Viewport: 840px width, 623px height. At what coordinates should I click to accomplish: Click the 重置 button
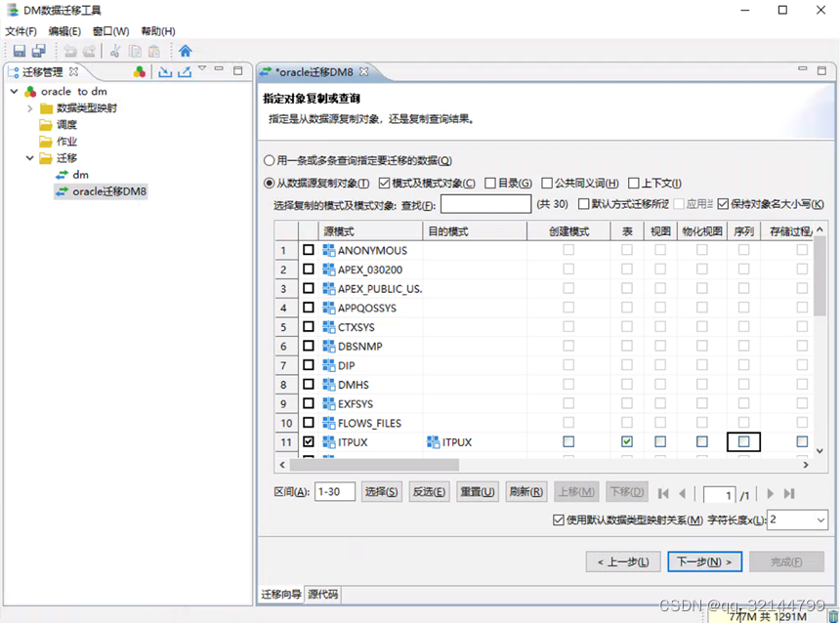pyautogui.click(x=478, y=492)
